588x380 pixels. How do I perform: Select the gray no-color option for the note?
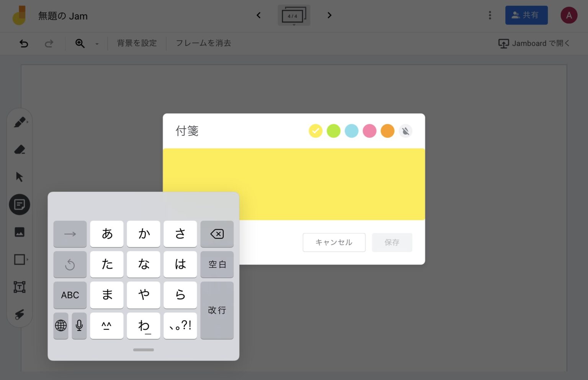(405, 130)
